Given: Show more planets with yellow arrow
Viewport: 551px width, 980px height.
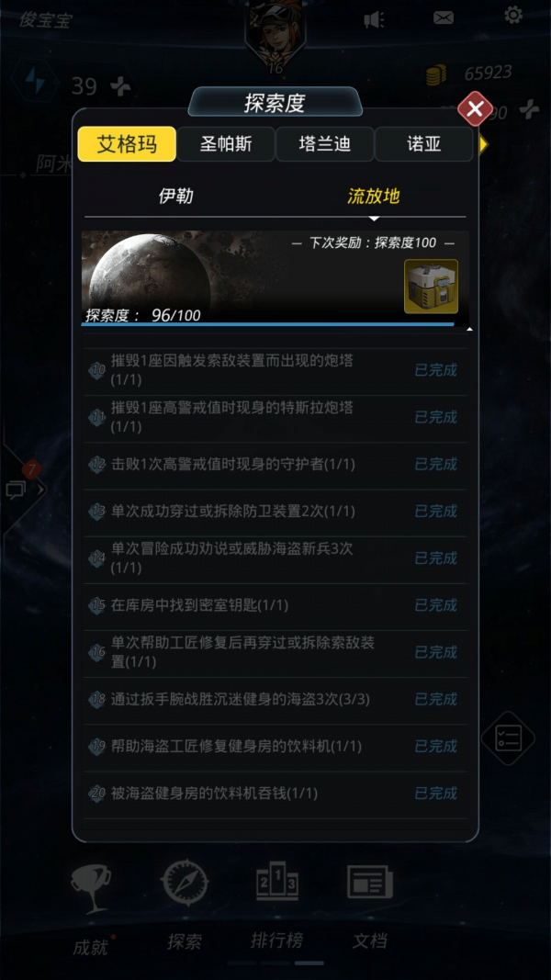Looking at the screenshot, I should (483, 144).
